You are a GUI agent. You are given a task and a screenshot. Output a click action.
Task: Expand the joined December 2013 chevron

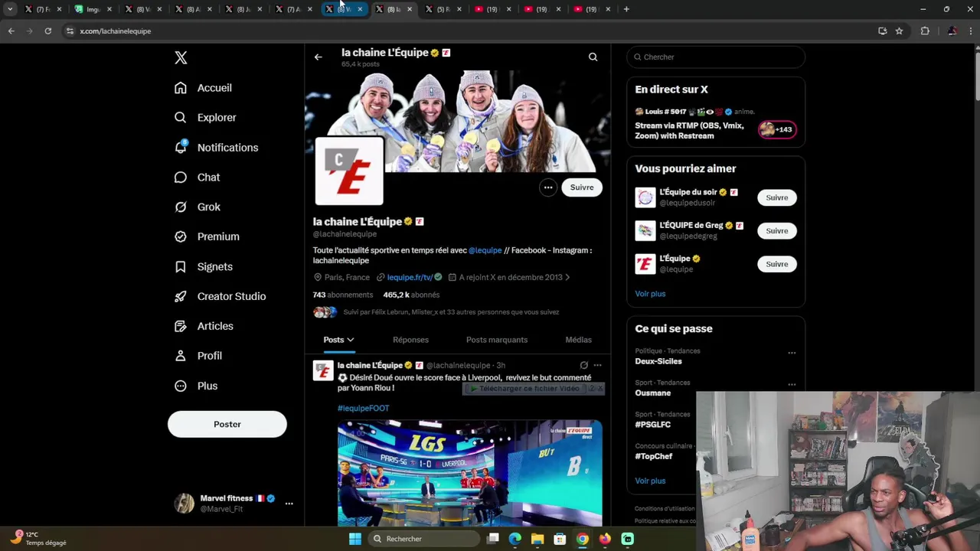[567, 278]
